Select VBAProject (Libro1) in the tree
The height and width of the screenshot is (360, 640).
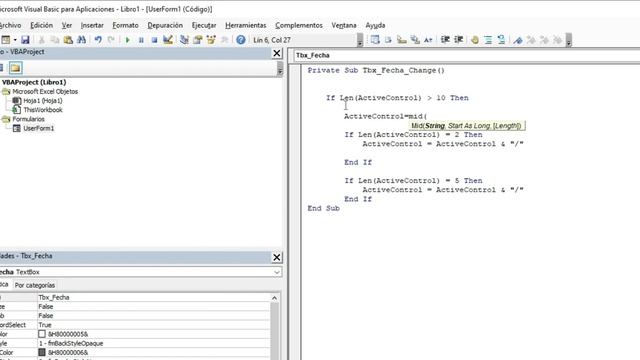34,82
